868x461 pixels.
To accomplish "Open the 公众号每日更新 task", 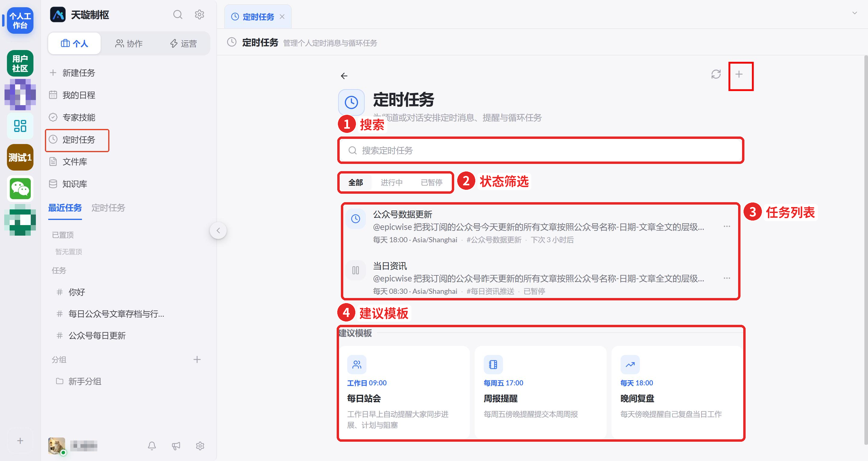I will point(97,336).
